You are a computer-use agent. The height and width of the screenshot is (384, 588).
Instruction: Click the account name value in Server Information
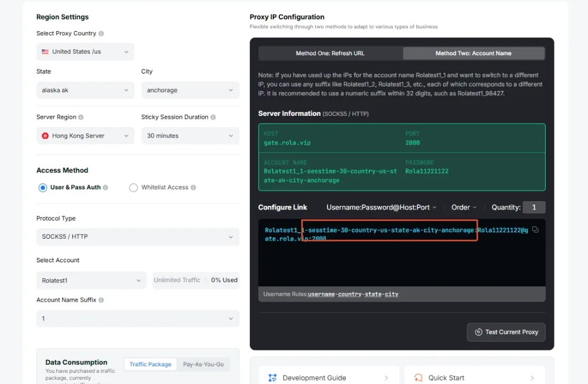point(330,176)
